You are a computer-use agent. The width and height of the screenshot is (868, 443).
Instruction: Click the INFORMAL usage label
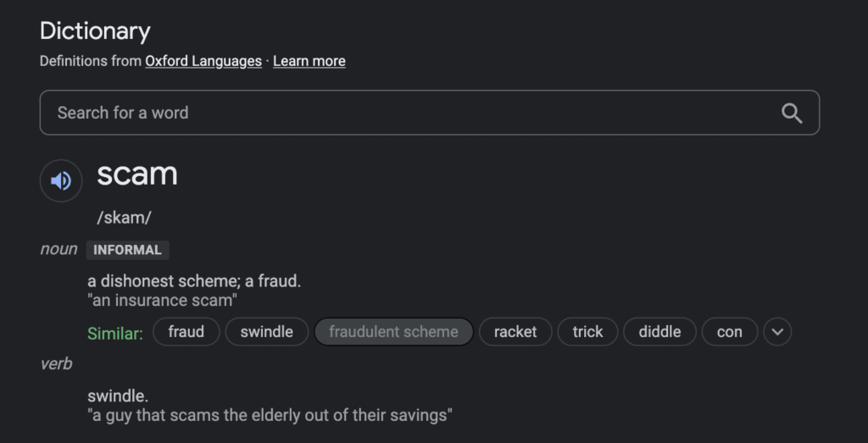point(127,250)
